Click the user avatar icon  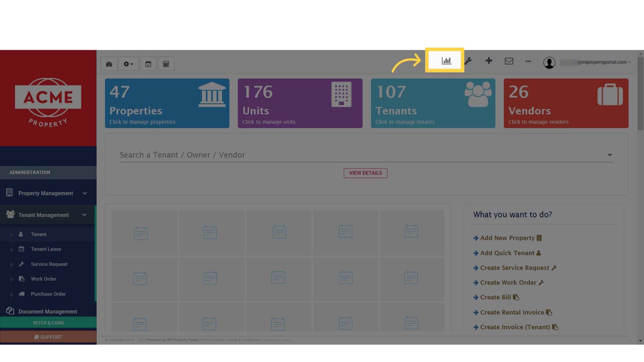point(549,63)
